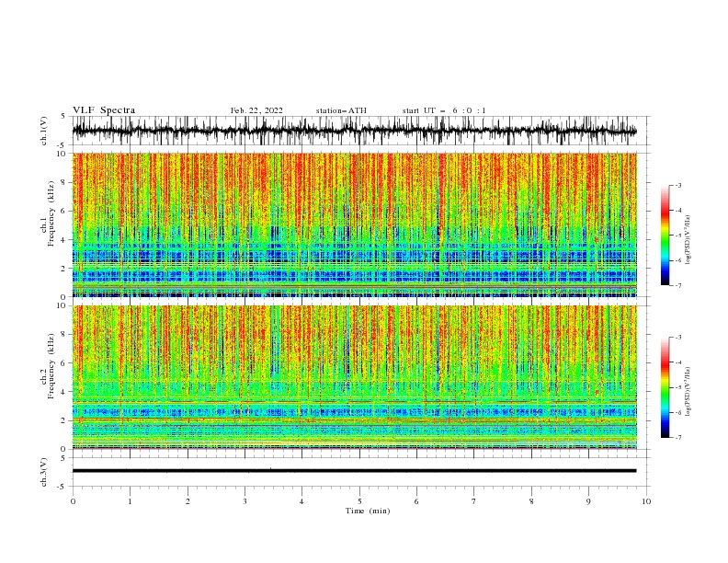Click the 'ch.3(V)' axis label

pyautogui.click(x=44, y=472)
